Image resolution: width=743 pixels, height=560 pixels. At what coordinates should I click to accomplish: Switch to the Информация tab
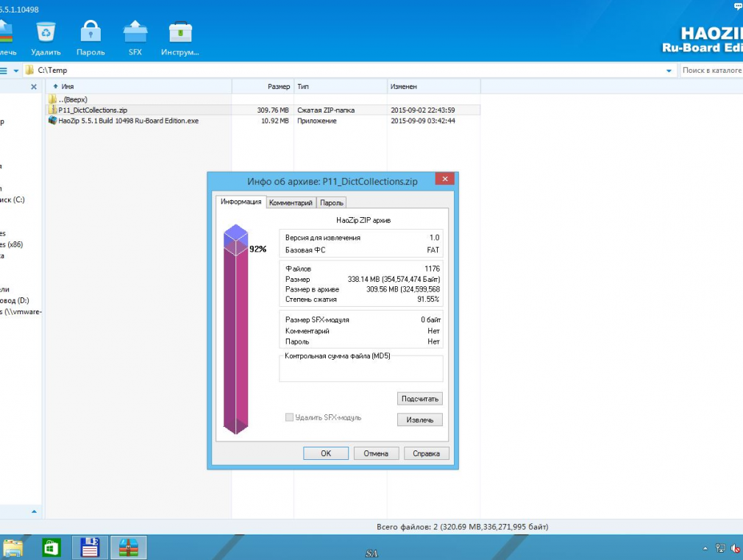tap(241, 202)
